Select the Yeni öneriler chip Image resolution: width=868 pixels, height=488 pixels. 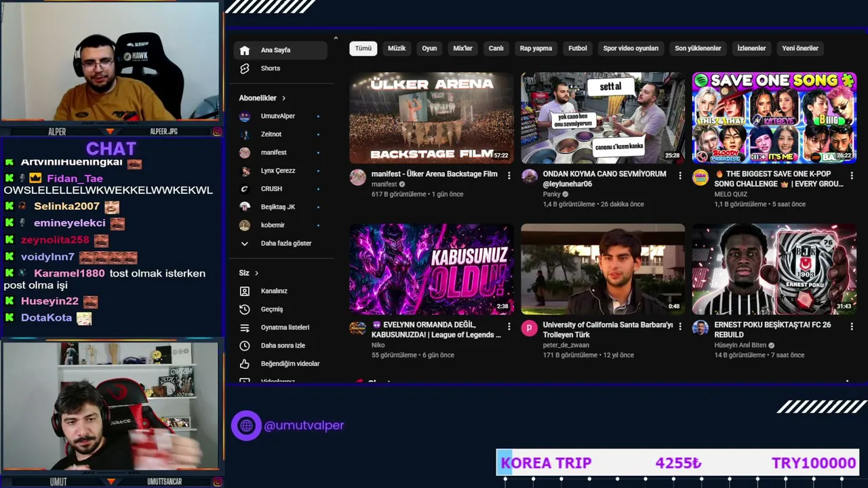coord(800,48)
